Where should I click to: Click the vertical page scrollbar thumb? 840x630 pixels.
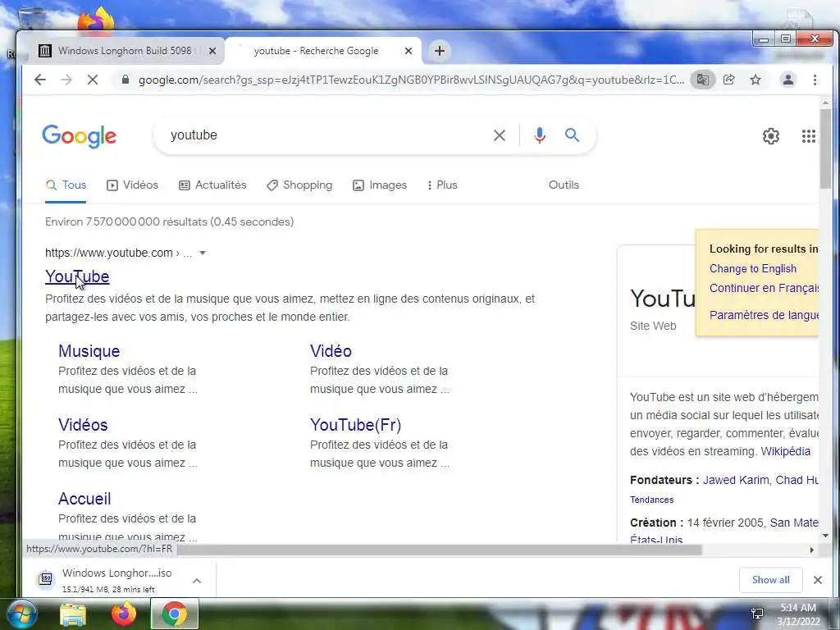point(825,148)
